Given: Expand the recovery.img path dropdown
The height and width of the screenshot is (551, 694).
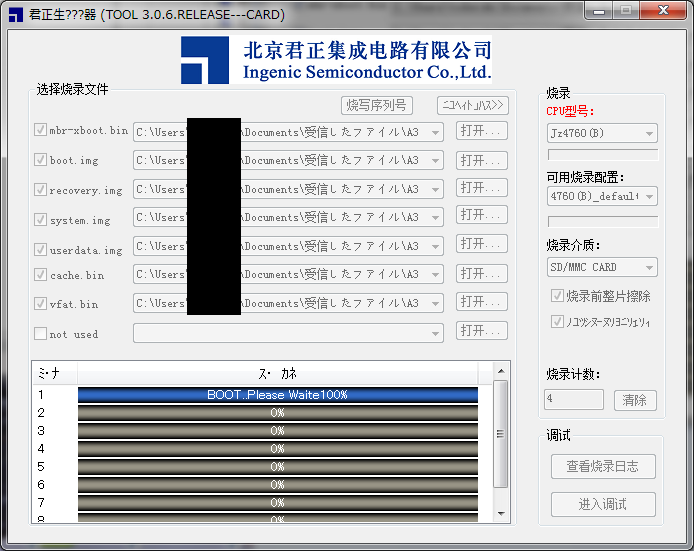Looking at the screenshot, I should [x=436, y=189].
